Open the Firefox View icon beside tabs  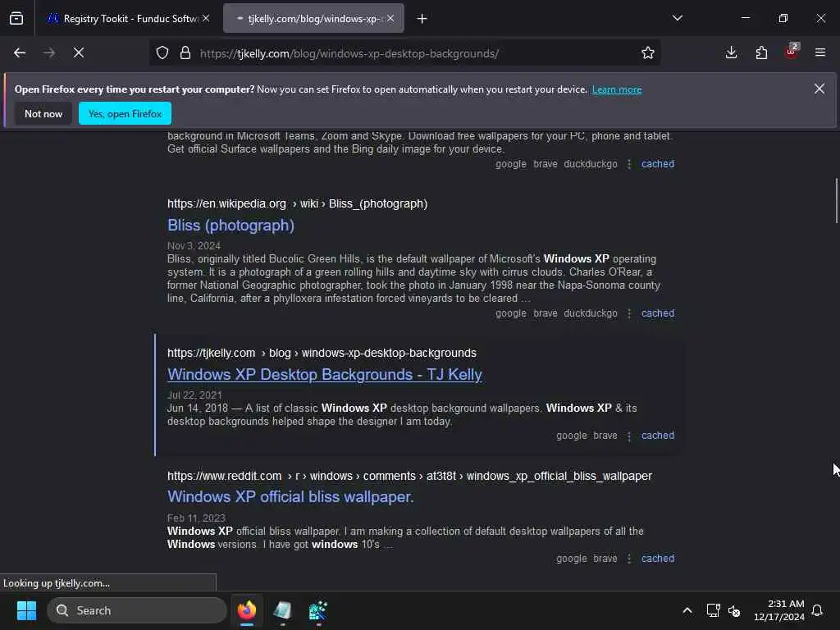click(x=16, y=18)
